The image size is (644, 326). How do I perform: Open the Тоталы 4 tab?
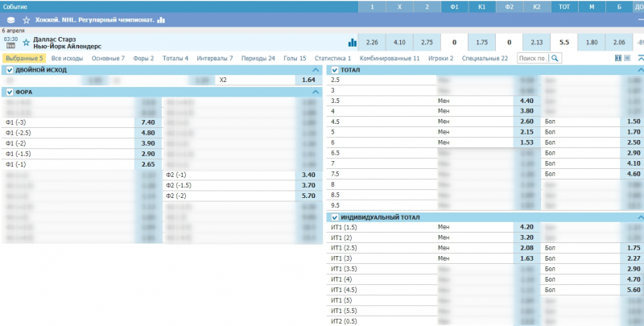(x=175, y=59)
